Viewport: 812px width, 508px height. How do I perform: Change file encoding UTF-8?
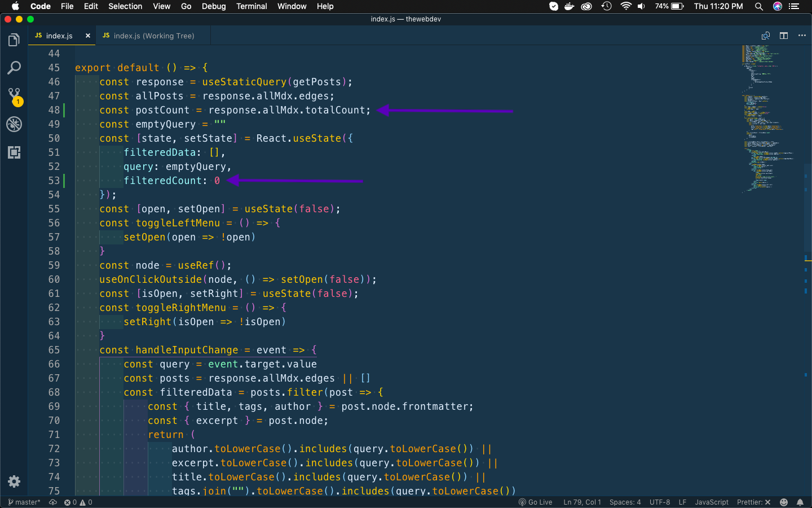coord(660,502)
